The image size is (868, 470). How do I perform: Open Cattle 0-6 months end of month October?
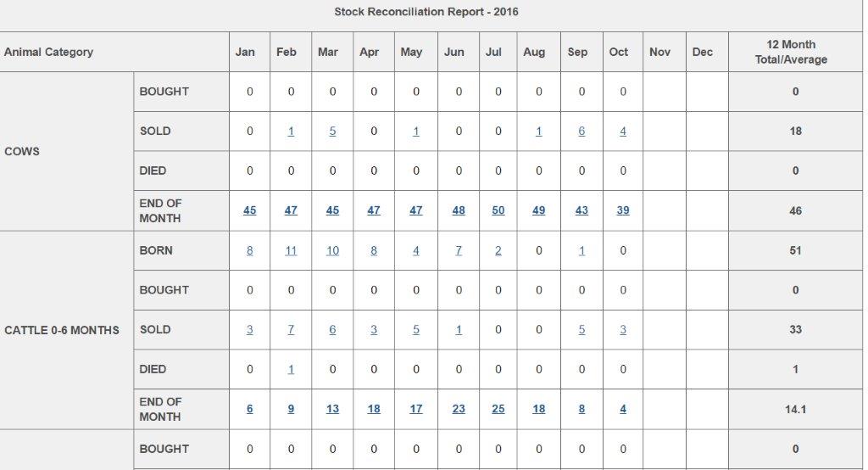tap(623, 409)
